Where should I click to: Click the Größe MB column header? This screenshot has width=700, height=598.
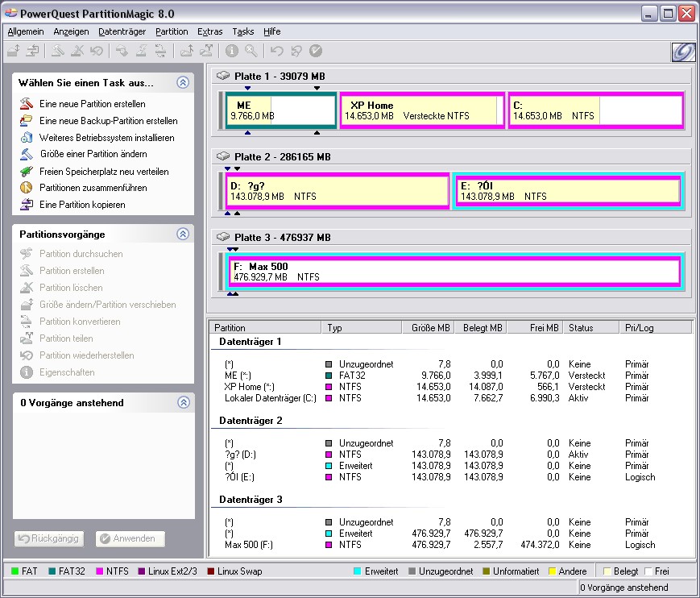click(x=428, y=328)
